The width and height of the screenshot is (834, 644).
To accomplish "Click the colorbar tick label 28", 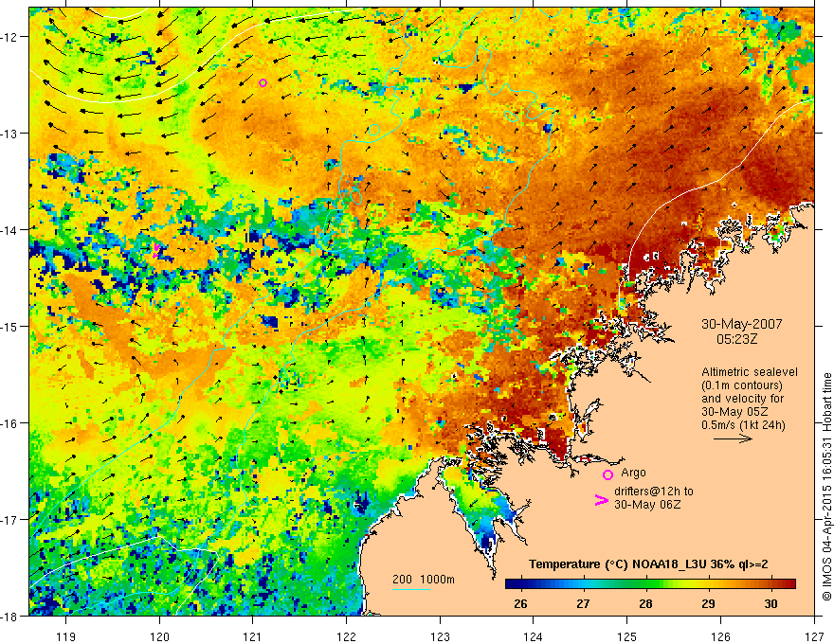I will [645, 603].
